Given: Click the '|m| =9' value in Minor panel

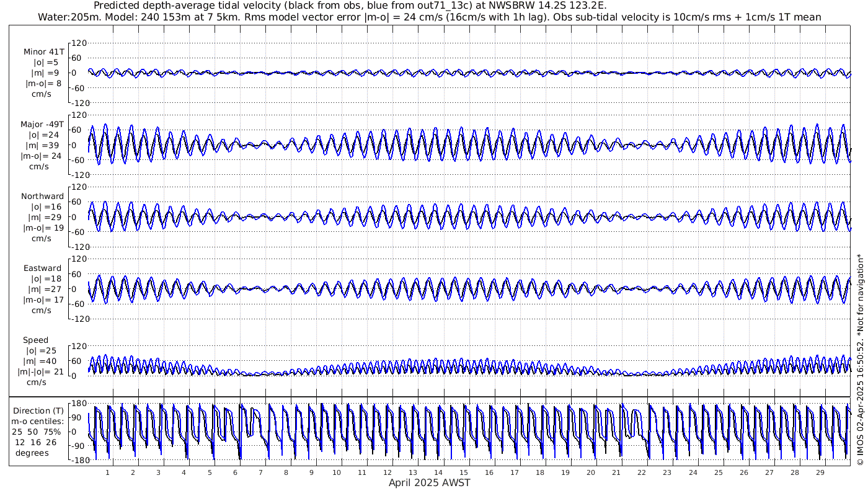Looking at the screenshot, I should 45,73.
